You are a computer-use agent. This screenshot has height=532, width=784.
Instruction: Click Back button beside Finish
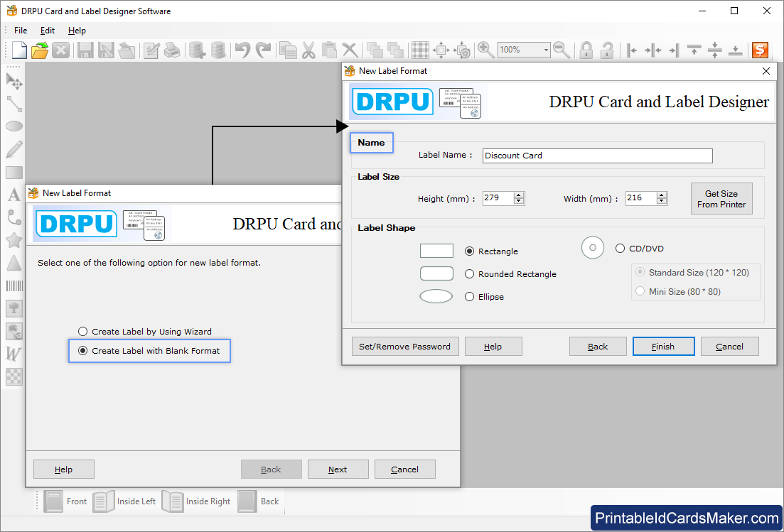point(598,346)
